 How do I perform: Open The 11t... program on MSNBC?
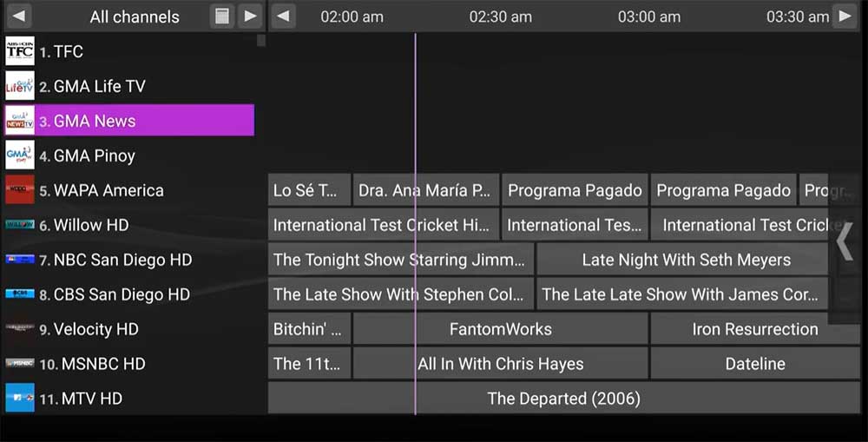click(x=310, y=363)
